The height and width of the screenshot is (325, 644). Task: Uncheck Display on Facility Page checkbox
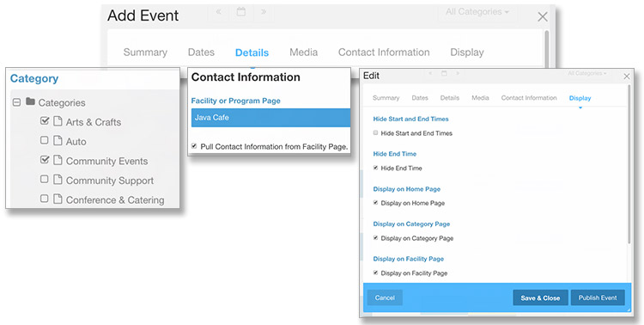(375, 273)
